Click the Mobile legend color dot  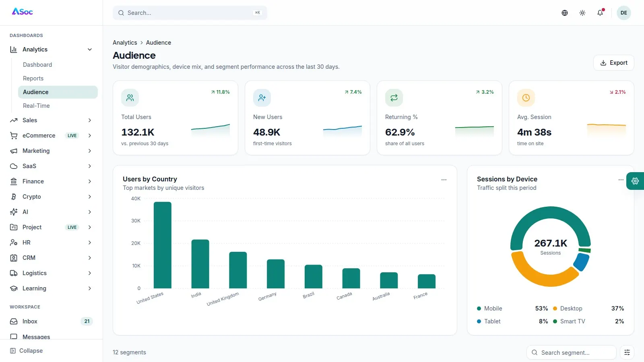(479, 309)
